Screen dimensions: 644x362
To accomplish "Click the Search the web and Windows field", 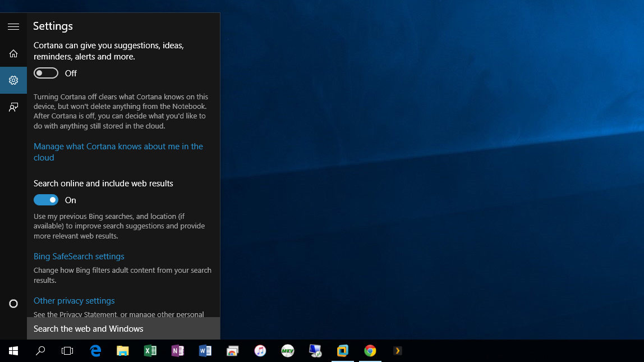I will (112, 328).
